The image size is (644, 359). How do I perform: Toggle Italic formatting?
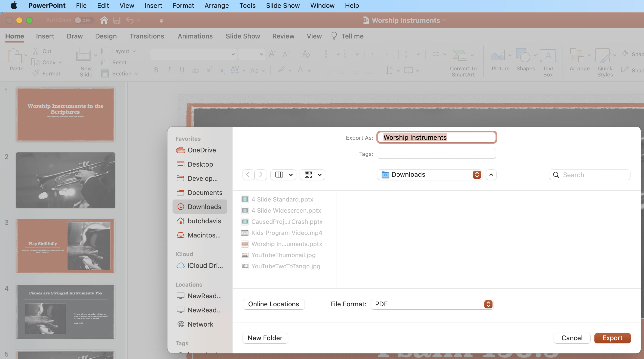pyautogui.click(x=169, y=70)
